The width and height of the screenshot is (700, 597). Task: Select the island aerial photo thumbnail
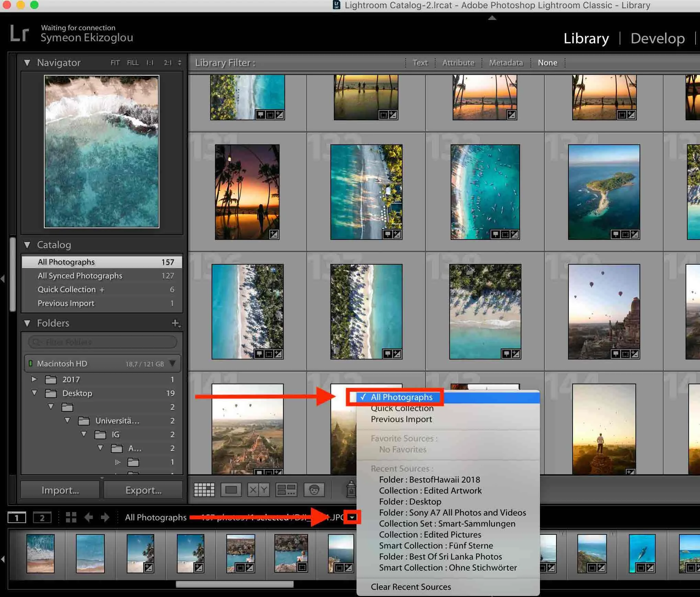point(604,192)
